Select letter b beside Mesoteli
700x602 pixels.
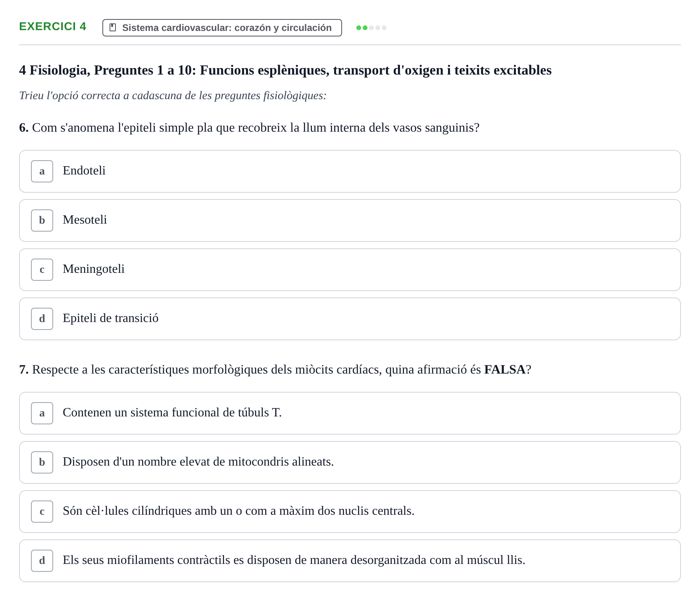pos(42,220)
